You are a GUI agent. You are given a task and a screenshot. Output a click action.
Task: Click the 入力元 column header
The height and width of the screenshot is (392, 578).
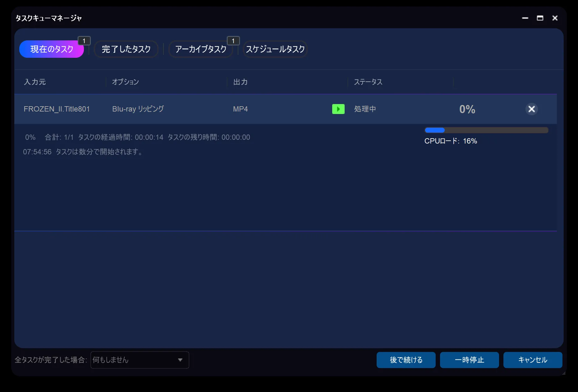pos(35,82)
